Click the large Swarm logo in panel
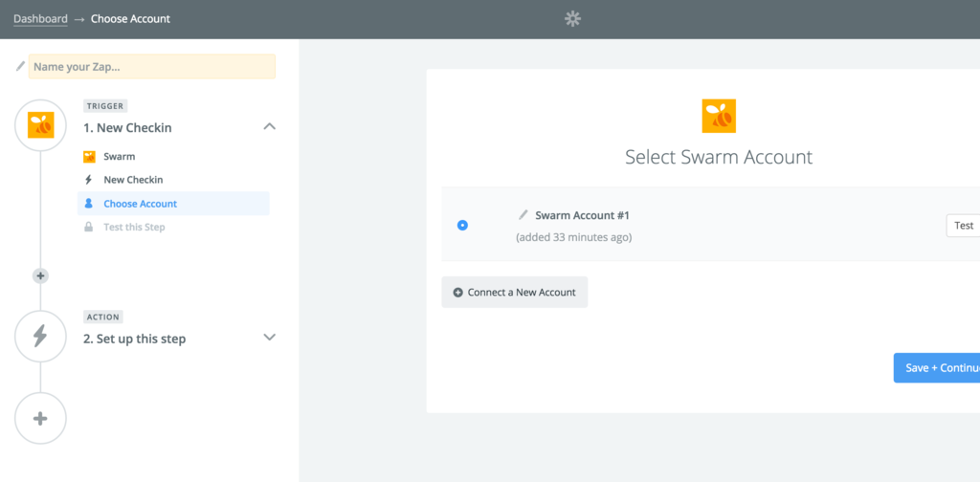 (719, 116)
